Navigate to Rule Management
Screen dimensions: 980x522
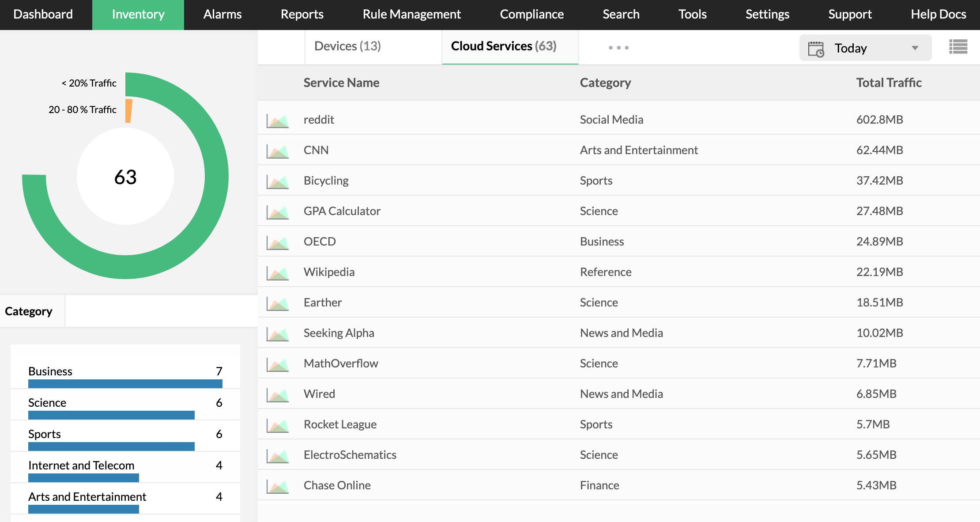pyautogui.click(x=411, y=14)
